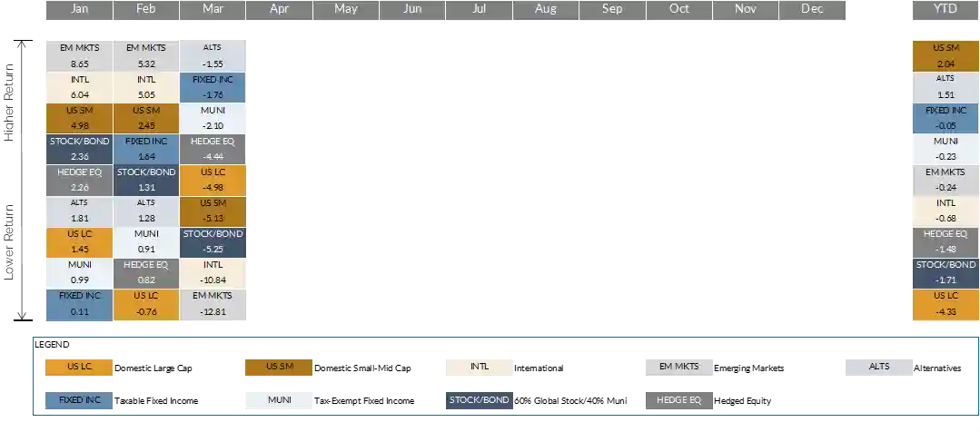Click the US SM legend swatch

click(x=279, y=368)
